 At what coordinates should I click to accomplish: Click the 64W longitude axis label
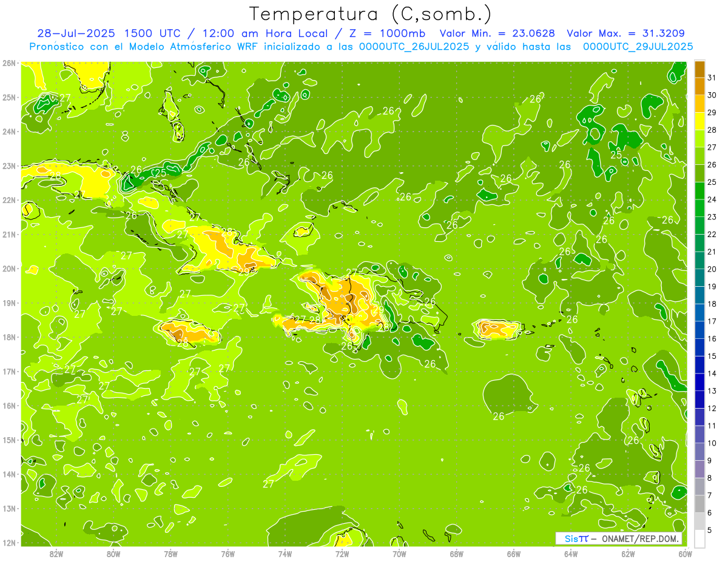pyautogui.click(x=571, y=554)
